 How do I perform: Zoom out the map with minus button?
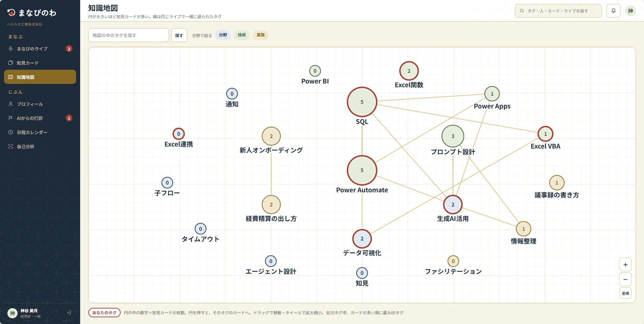[x=625, y=280]
